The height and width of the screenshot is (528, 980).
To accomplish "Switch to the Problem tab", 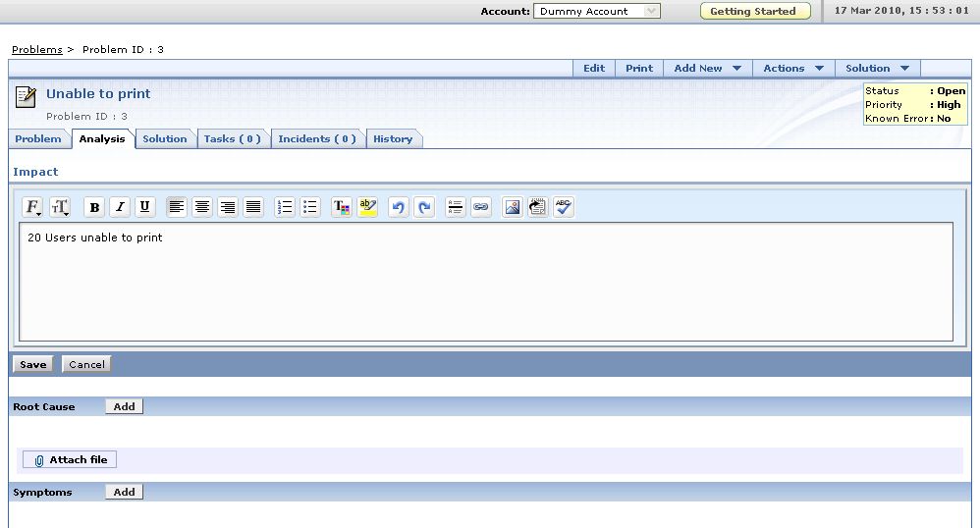I will click(38, 138).
